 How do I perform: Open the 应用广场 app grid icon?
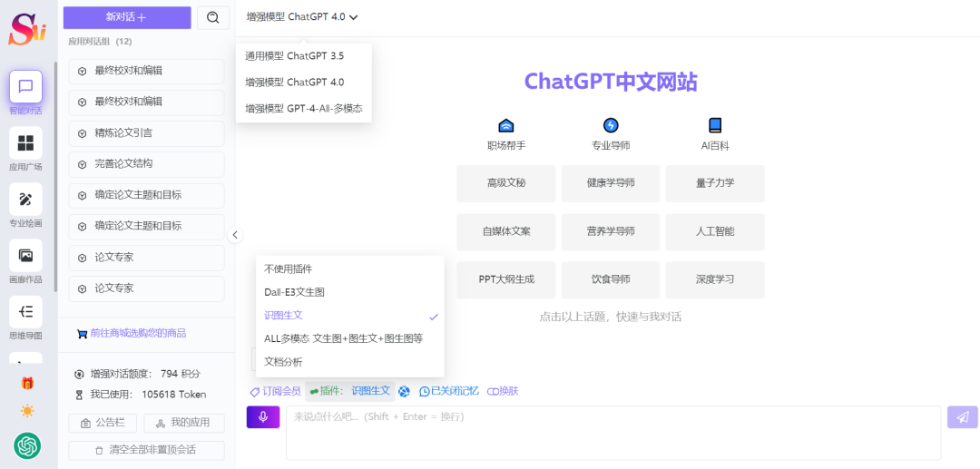tap(25, 143)
